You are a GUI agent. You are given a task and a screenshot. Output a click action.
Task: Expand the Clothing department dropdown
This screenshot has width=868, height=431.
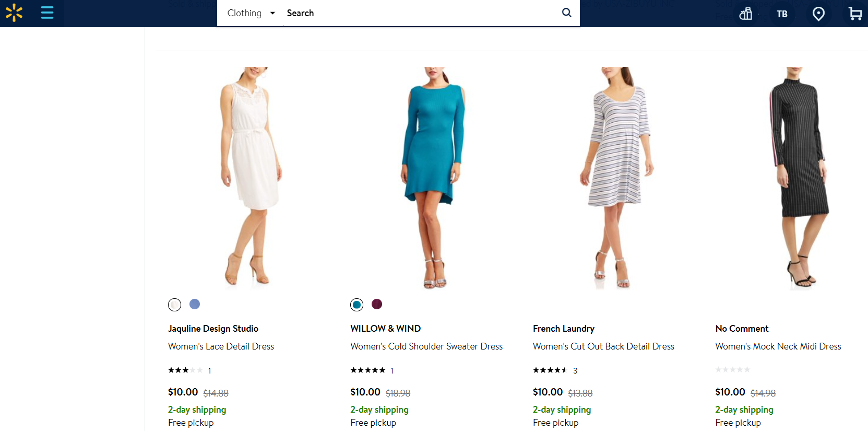point(251,13)
